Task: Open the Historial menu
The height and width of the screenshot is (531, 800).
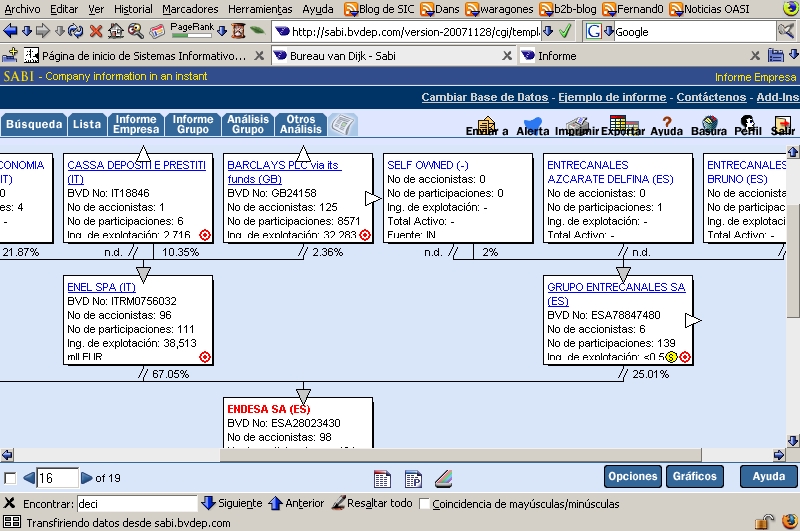Action: (x=133, y=9)
